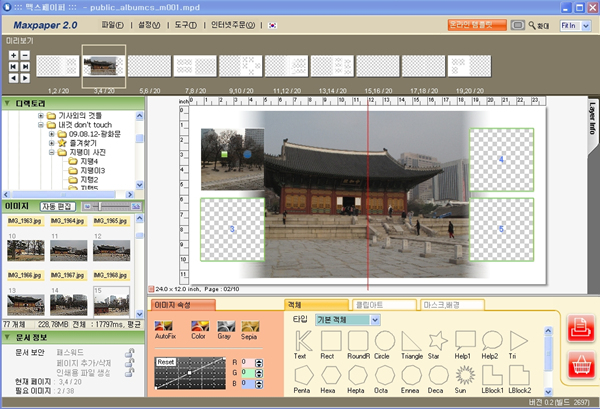Insert an Ennea shape
The width and height of the screenshot is (600, 409).
coord(411,379)
